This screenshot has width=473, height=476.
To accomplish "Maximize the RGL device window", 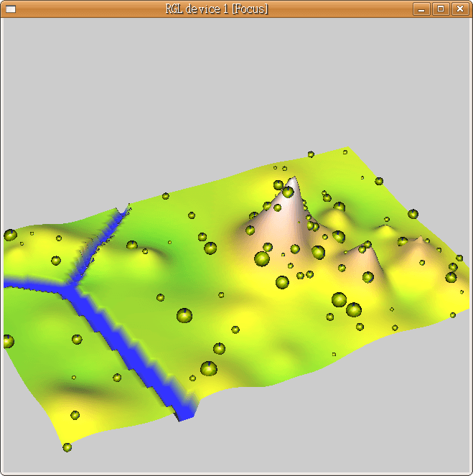I will [440, 9].
